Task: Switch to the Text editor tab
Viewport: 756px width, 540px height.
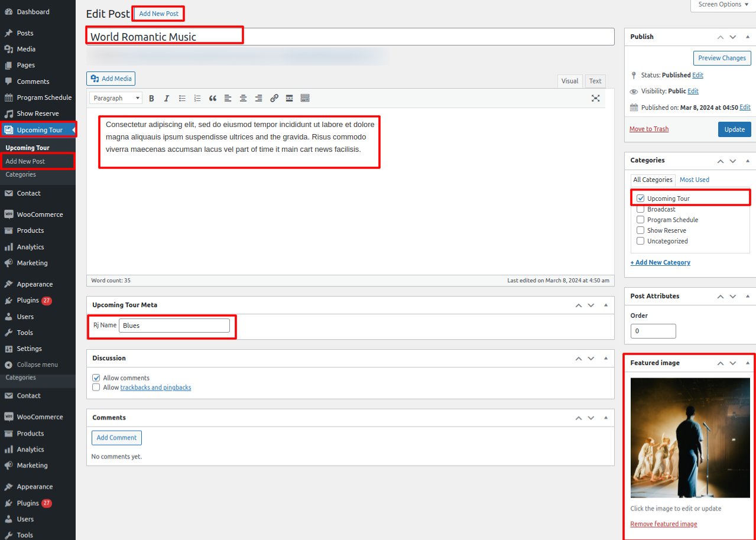Action: (x=595, y=81)
